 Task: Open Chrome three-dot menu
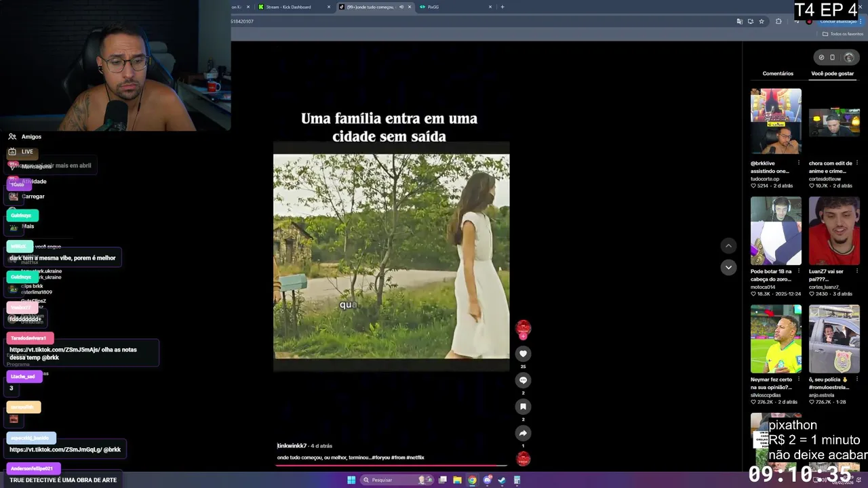tap(862, 21)
